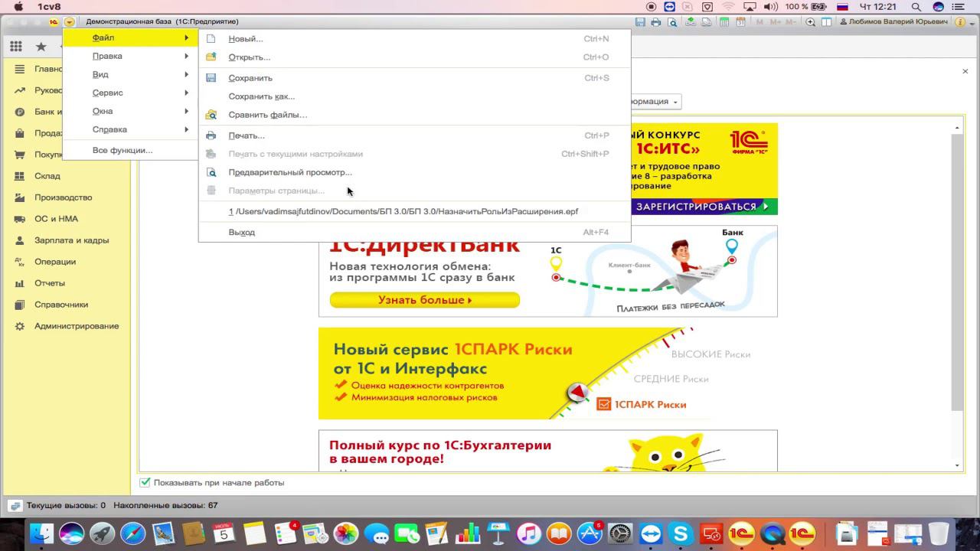Click the printer icon in title toolbar
The width and height of the screenshot is (980, 551).
[x=656, y=22]
